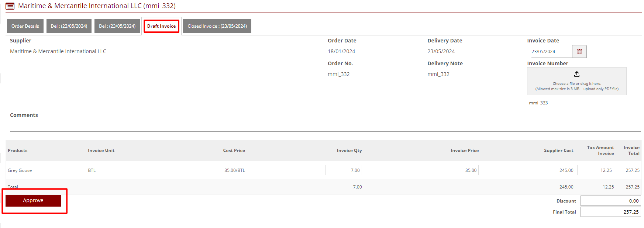Click the Invoice Price field showing 35.00
This screenshot has height=228, width=644.
click(460, 170)
